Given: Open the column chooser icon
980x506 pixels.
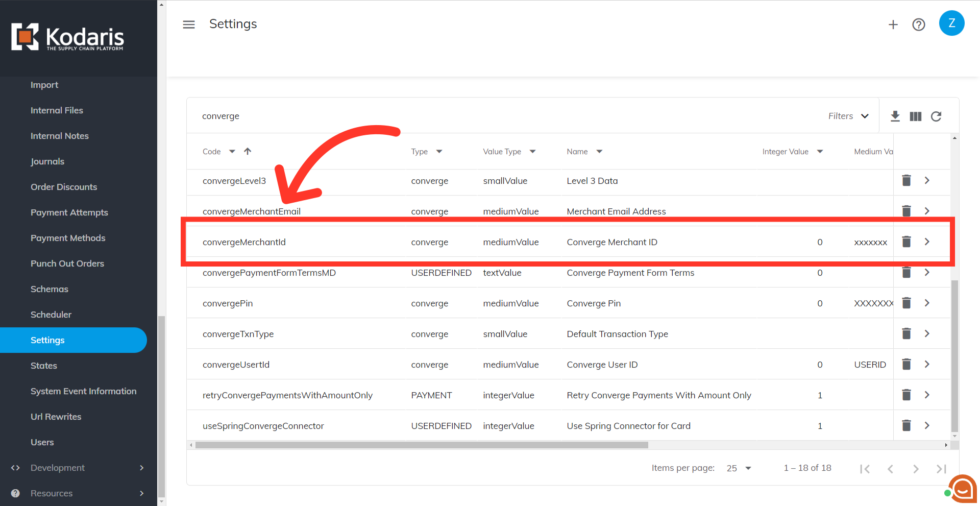Looking at the screenshot, I should pyautogui.click(x=916, y=116).
